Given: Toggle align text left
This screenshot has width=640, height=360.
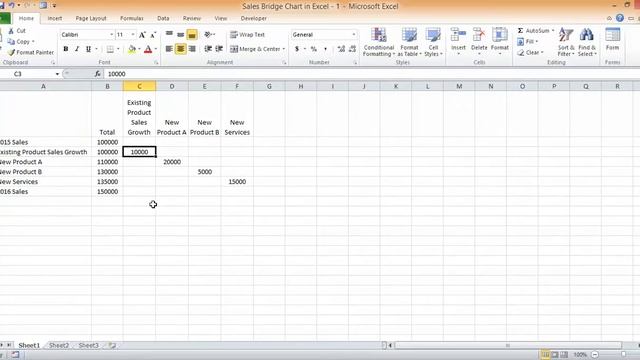Looking at the screenshot, I should [x=169, y=49].
